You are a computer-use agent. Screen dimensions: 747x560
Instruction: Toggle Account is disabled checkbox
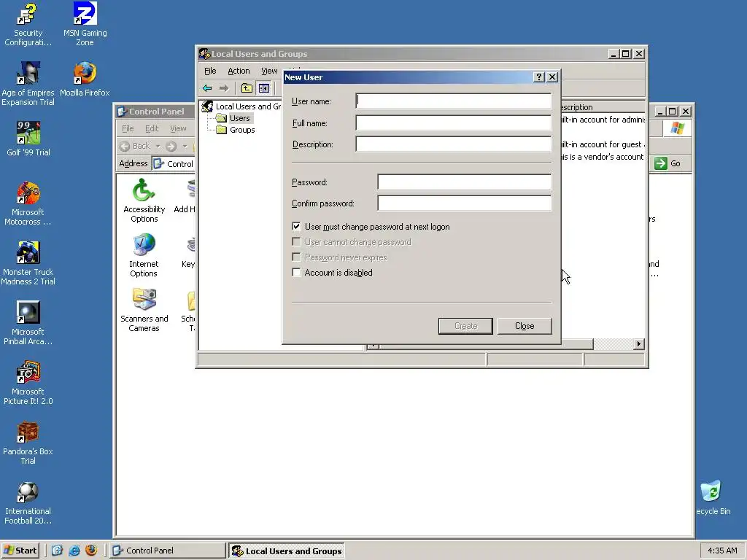tap(296, 273)
